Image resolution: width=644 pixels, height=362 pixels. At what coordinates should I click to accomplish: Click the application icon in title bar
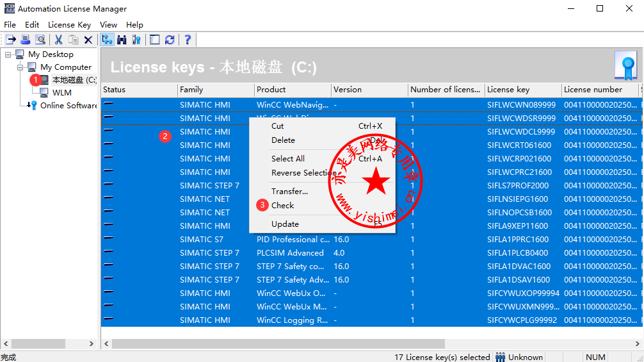(x=9, y=8)
